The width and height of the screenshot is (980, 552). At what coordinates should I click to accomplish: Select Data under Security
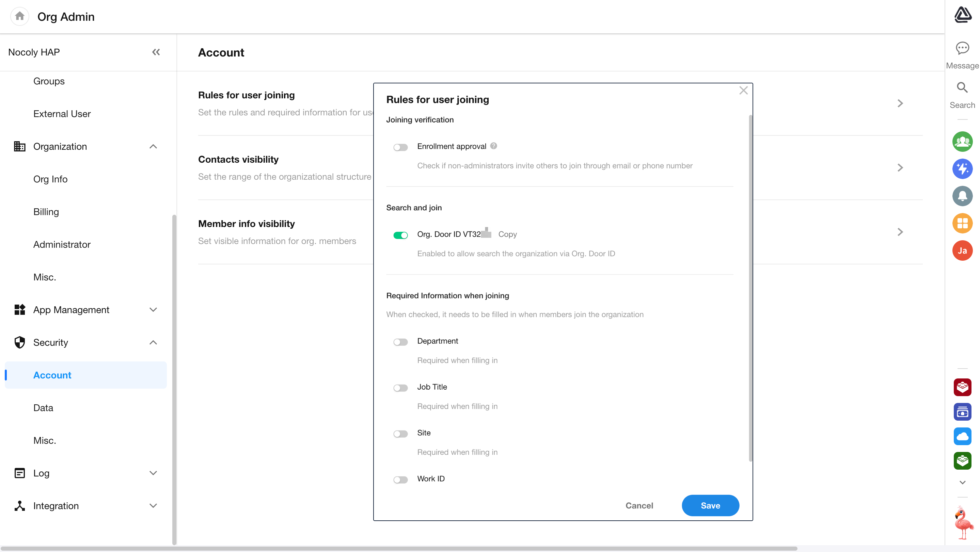(43, 408)
